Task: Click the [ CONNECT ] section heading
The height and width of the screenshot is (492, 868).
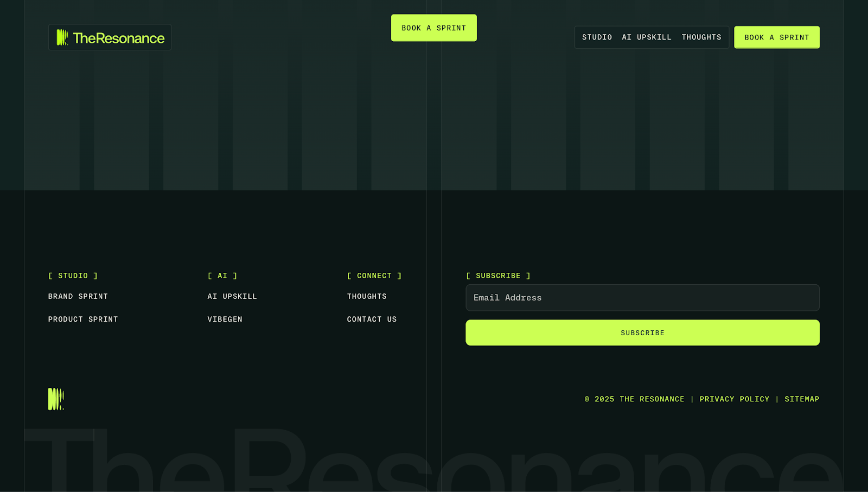Action: coord(374,276)
